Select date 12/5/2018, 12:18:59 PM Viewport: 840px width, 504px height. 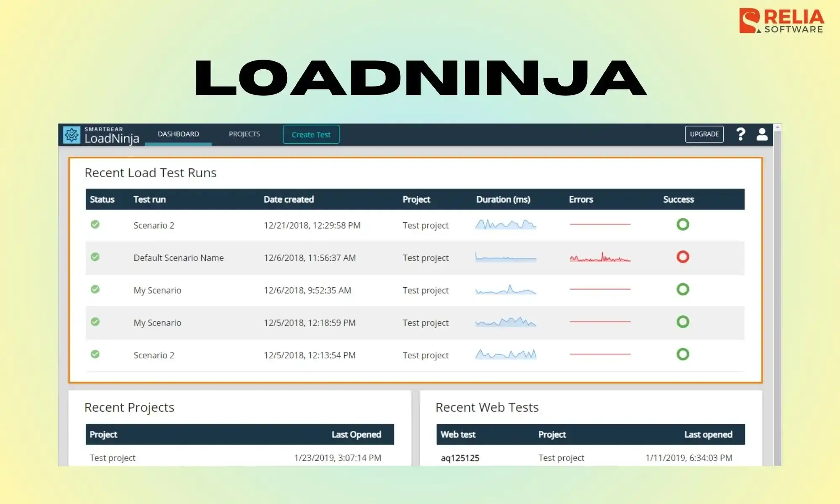pyautogui.click(x=310, y=323)
